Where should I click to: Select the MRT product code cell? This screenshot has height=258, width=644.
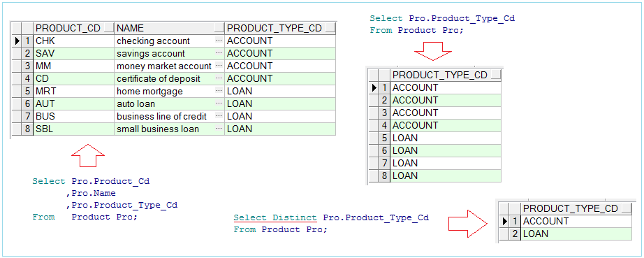point(74,91)
